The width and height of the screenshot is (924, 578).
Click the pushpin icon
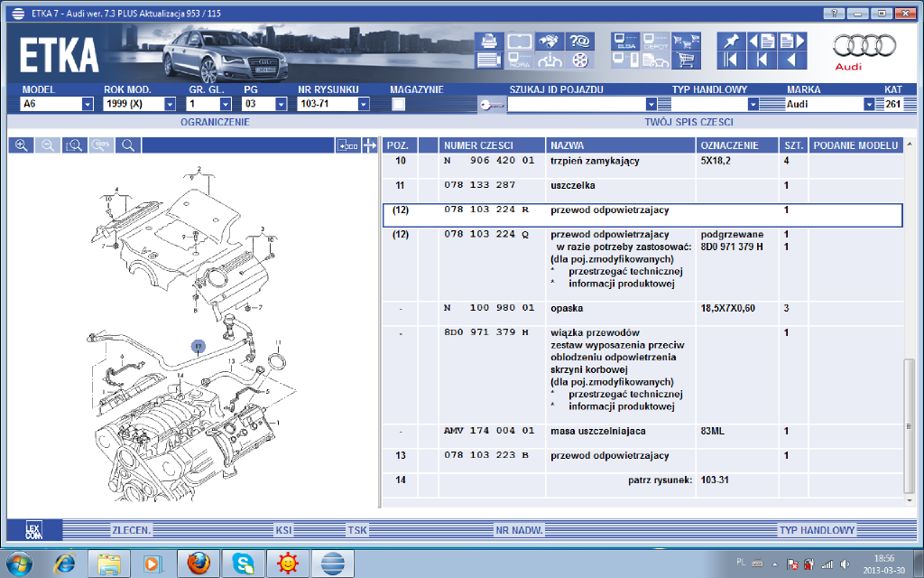(731, 42)
